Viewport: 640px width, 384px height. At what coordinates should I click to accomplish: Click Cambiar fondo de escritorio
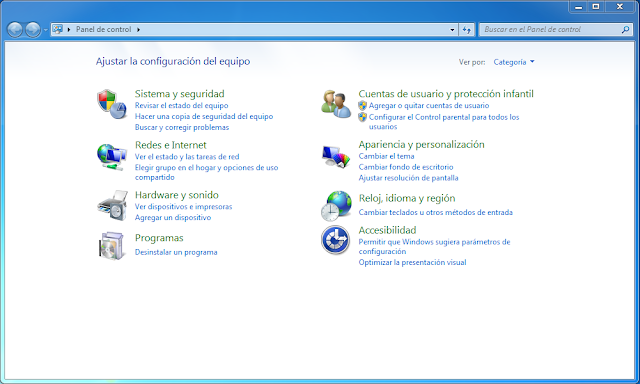tap(406, 167)
